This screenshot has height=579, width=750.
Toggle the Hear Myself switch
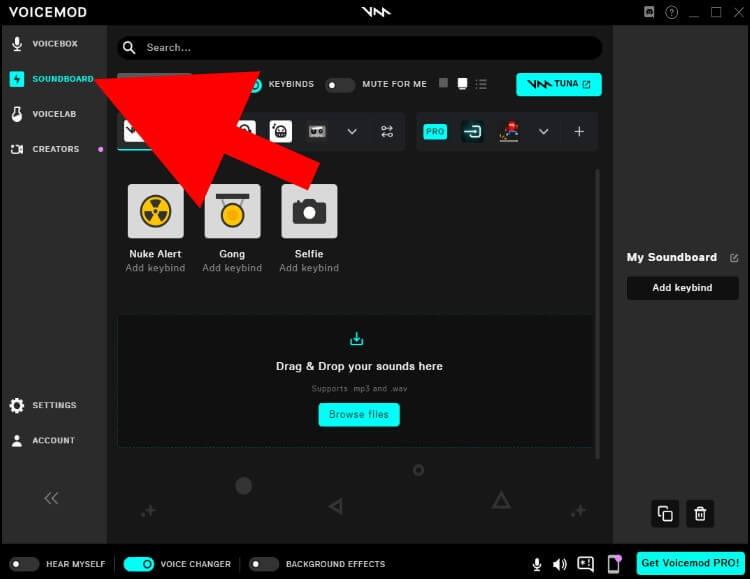tap(24, 564)
